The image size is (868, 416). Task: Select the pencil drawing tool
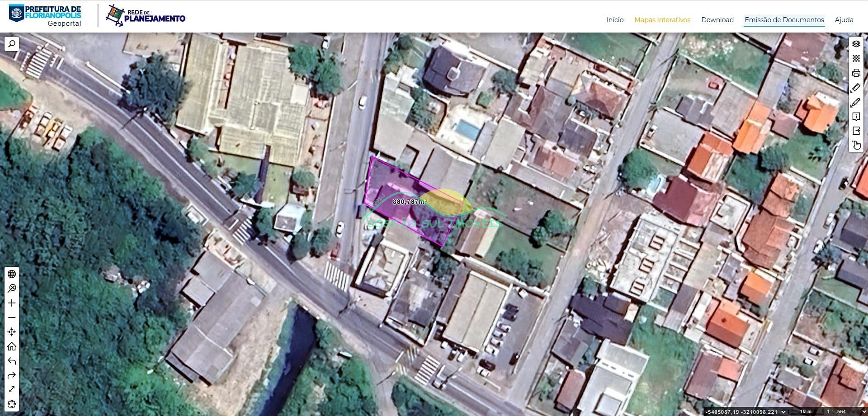coord(856,102)
